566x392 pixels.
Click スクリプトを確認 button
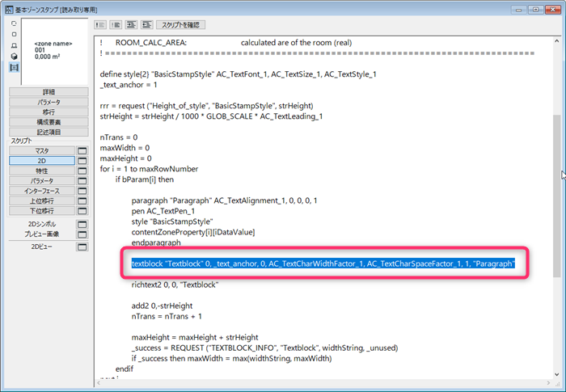[x=180, y=24]
